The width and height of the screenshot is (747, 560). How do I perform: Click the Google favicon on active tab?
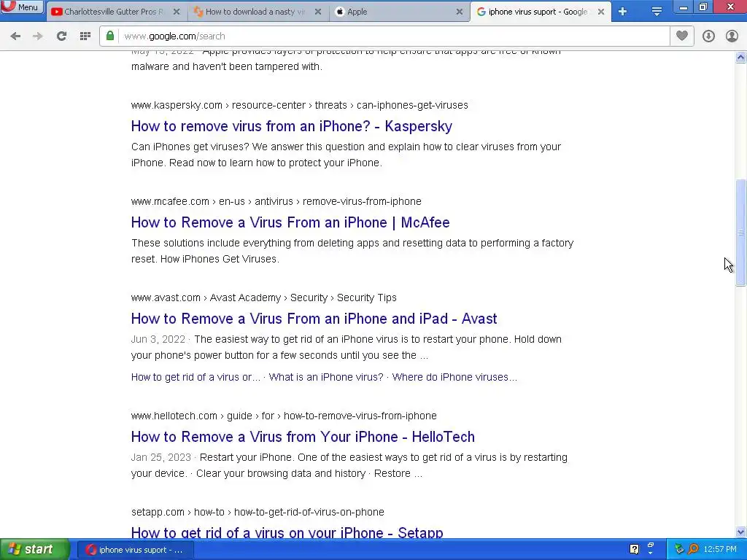click(x=481, y=12)
